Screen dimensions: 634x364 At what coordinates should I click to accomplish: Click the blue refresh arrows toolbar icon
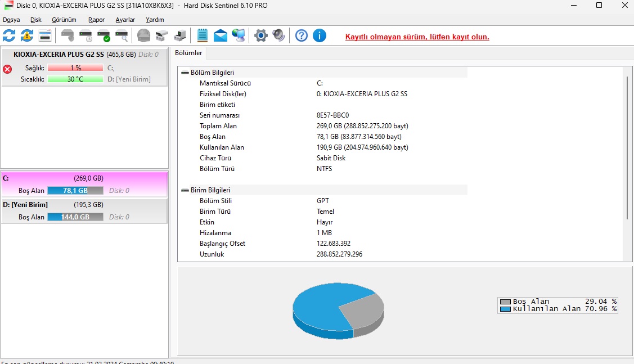coord(9,35)
